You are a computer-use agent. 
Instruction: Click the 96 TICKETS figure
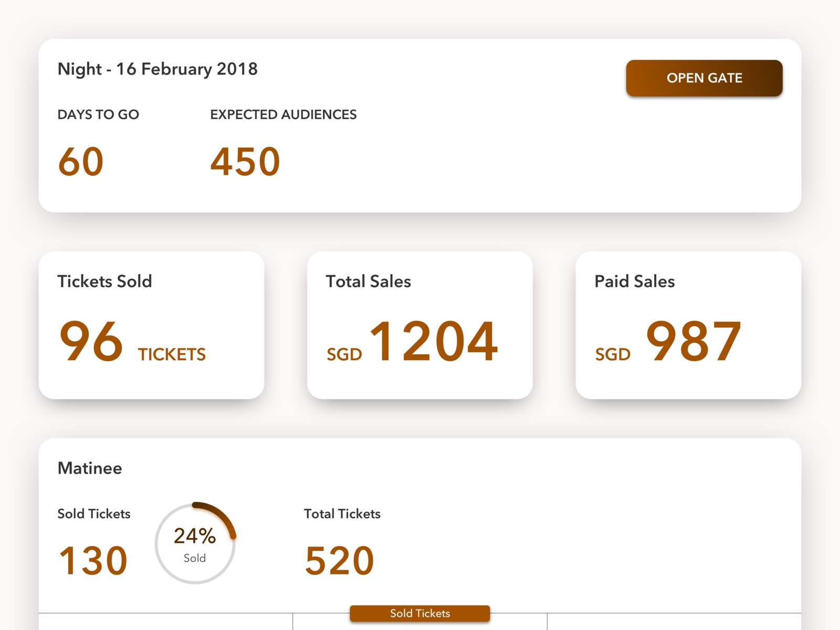point(132,343)
